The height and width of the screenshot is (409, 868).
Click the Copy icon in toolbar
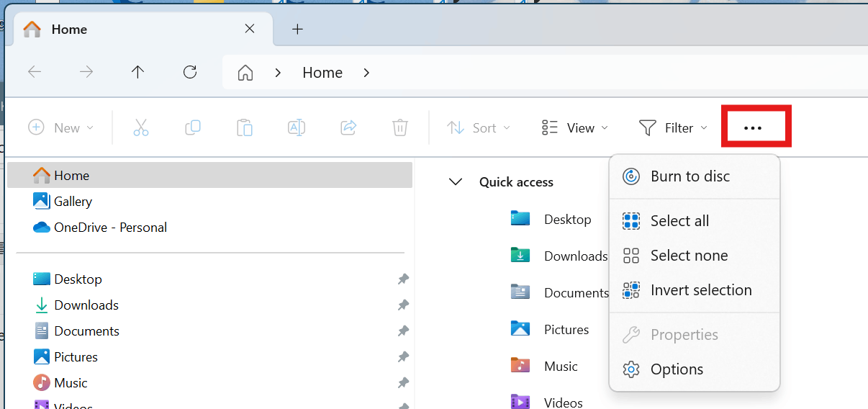coord(193,128)
